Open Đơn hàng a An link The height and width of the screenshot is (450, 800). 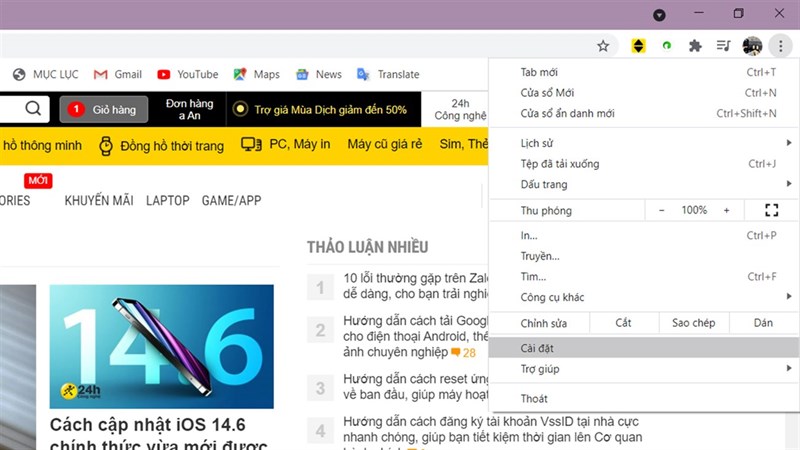[189, 109]
